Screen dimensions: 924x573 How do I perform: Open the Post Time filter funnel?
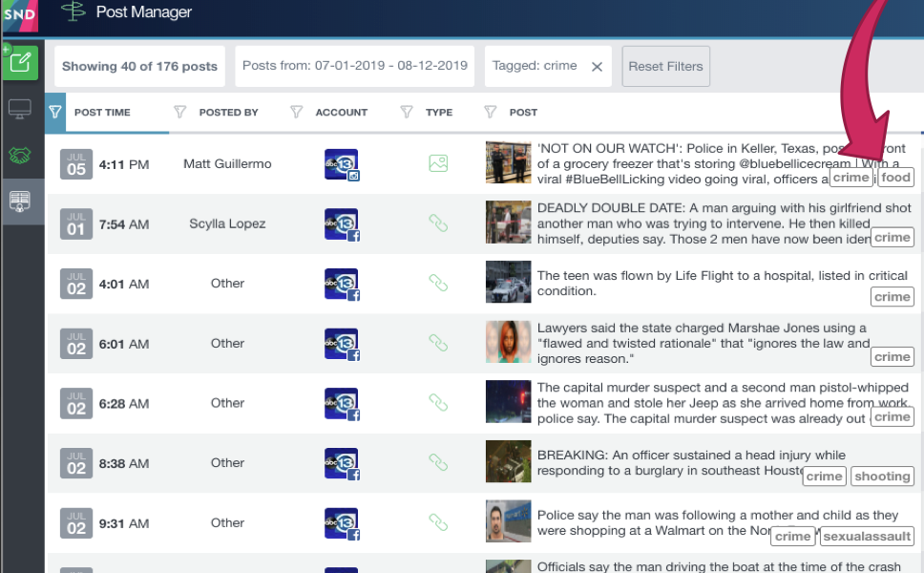click(x=55, y=112)
